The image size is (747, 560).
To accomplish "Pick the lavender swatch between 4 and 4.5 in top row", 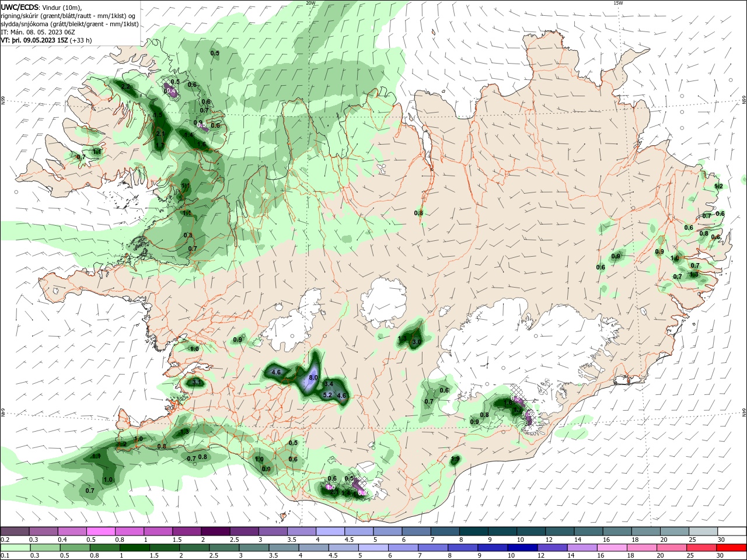I will [330, 531].
